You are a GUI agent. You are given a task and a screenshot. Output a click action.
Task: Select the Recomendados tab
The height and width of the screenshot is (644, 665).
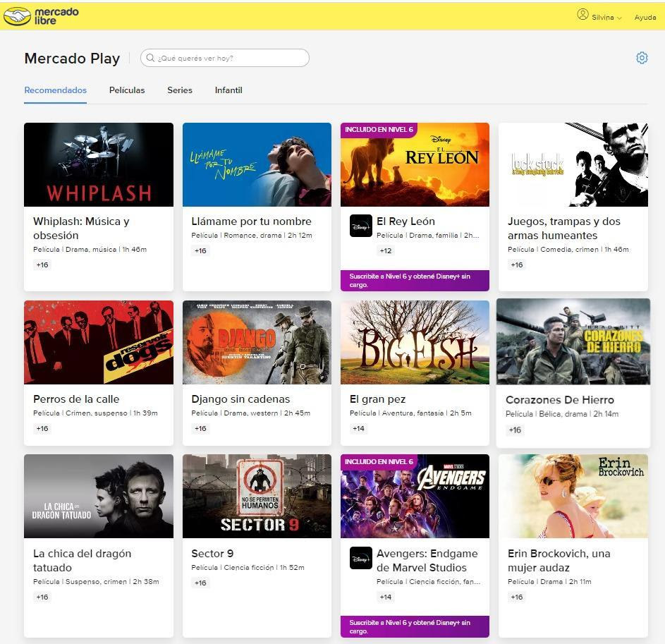click(56, 90)
